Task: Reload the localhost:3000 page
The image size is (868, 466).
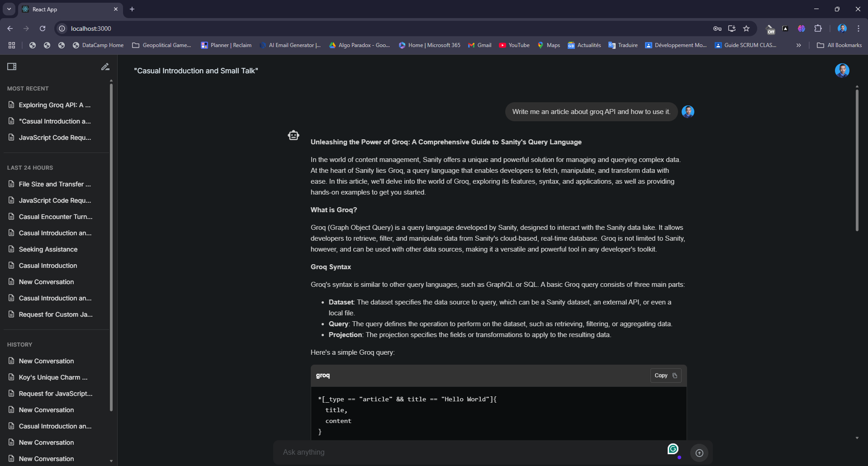Action: coord(42,29)
